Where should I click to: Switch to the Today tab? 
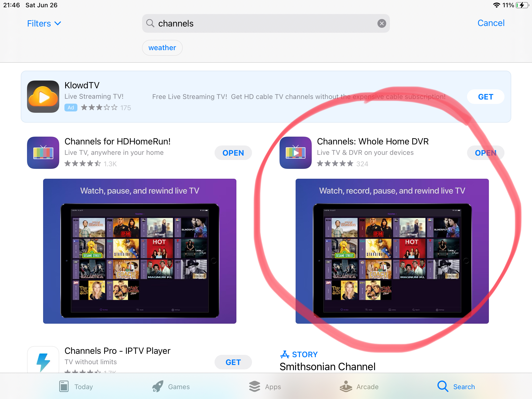pyautogui.click(x=76, y=387)
